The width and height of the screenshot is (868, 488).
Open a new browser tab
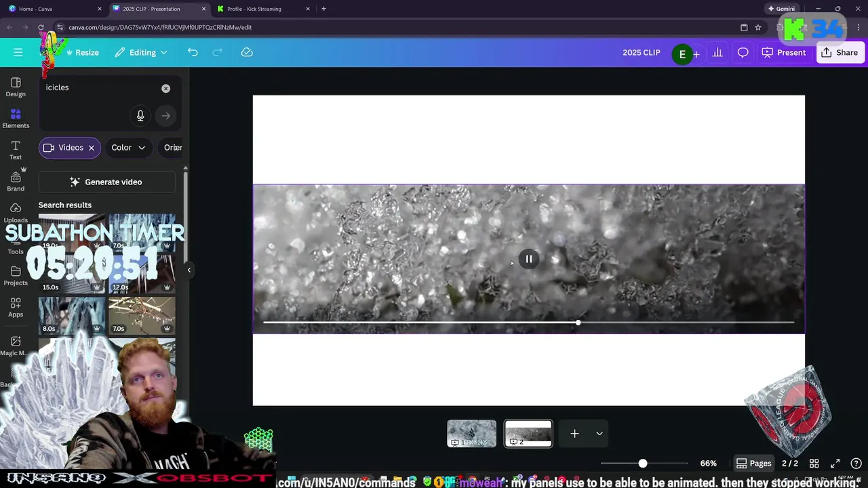[323, 9]
